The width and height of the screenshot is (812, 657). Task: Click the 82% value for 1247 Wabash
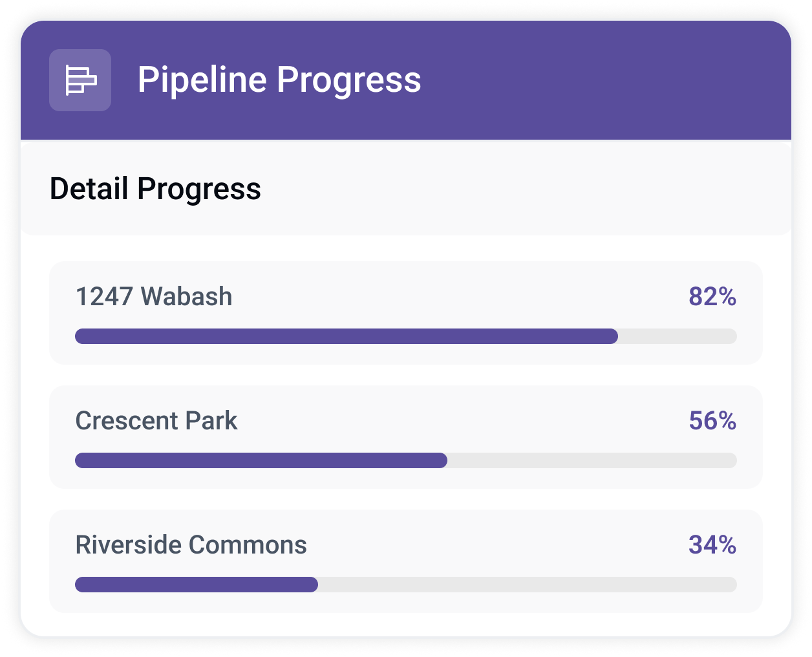(712, 296)
